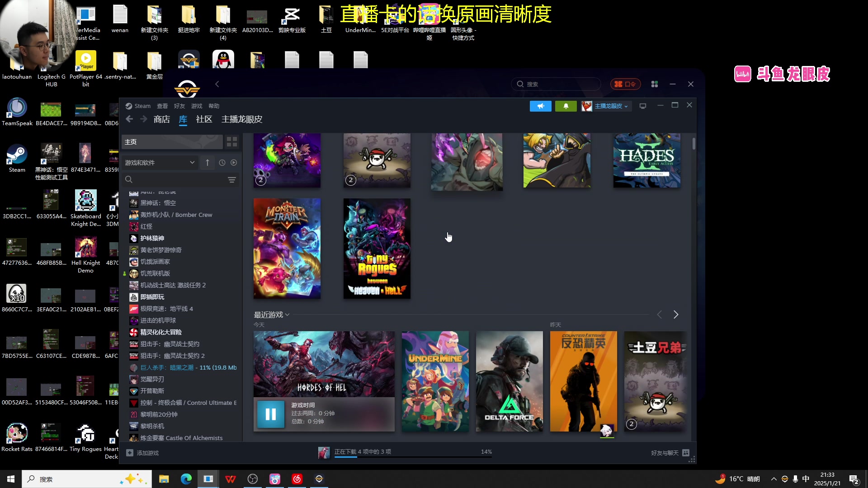
Task: Switch to 社区 (Community) tab
Action: click(204, 119)
